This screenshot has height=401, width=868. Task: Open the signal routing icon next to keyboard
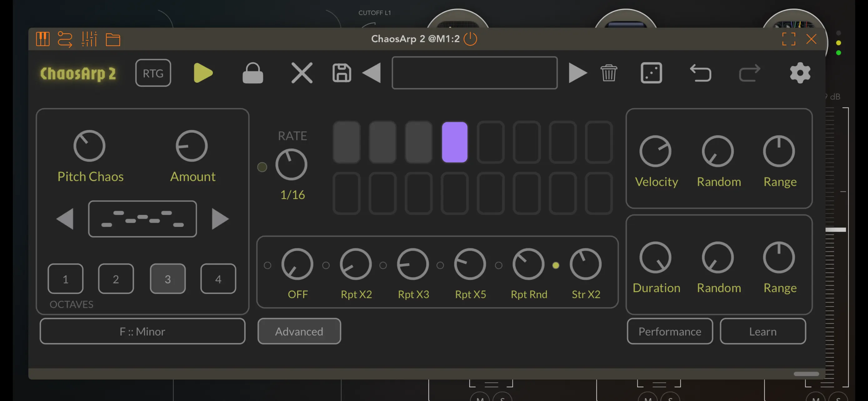66,39
